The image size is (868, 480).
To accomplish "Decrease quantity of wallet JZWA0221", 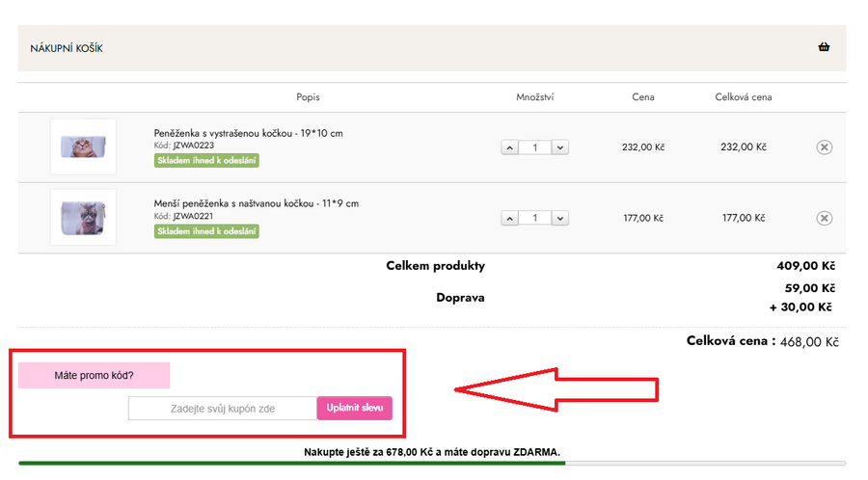I will click(x=559, y=219).
